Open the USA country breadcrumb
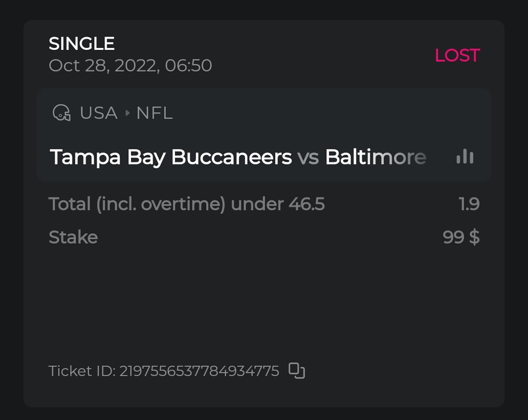The width and height of the screenshot is (528, 420). (98, 113)
